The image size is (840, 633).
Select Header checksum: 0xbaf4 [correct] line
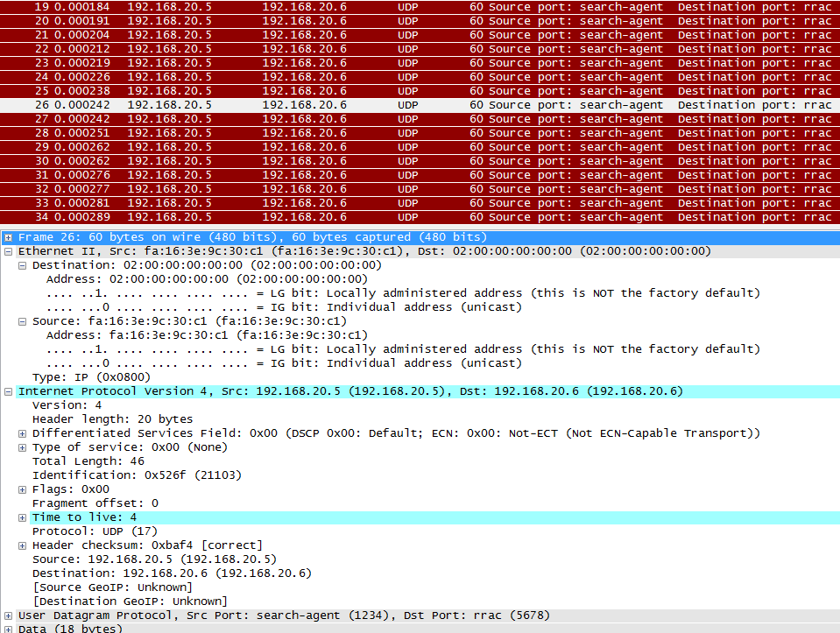click(147, 545)
